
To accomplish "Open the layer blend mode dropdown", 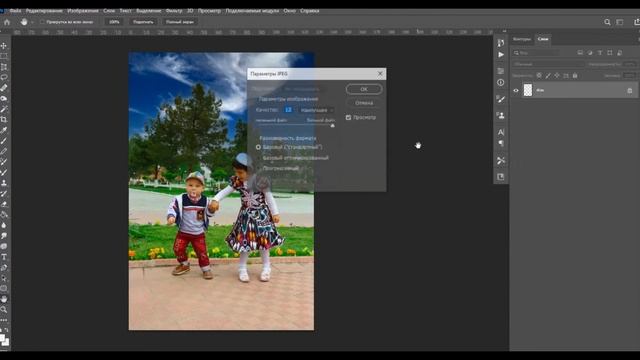I will click(x=548, y=64).
